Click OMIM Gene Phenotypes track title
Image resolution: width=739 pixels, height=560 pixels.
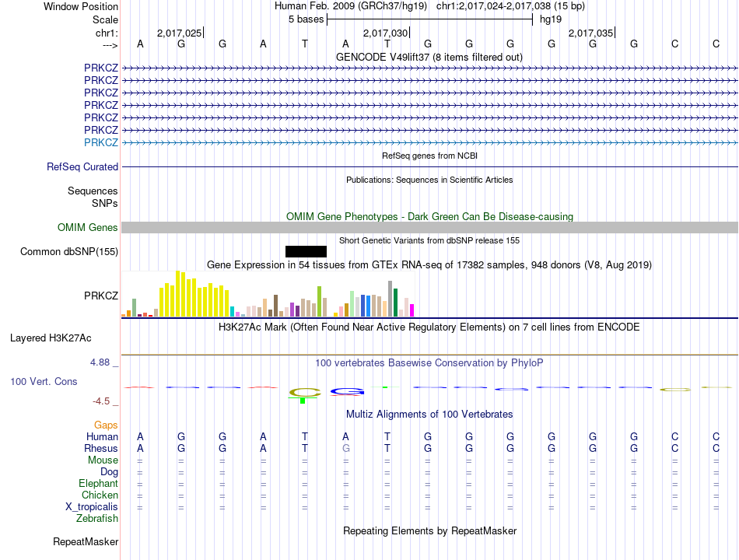(429, 216)
